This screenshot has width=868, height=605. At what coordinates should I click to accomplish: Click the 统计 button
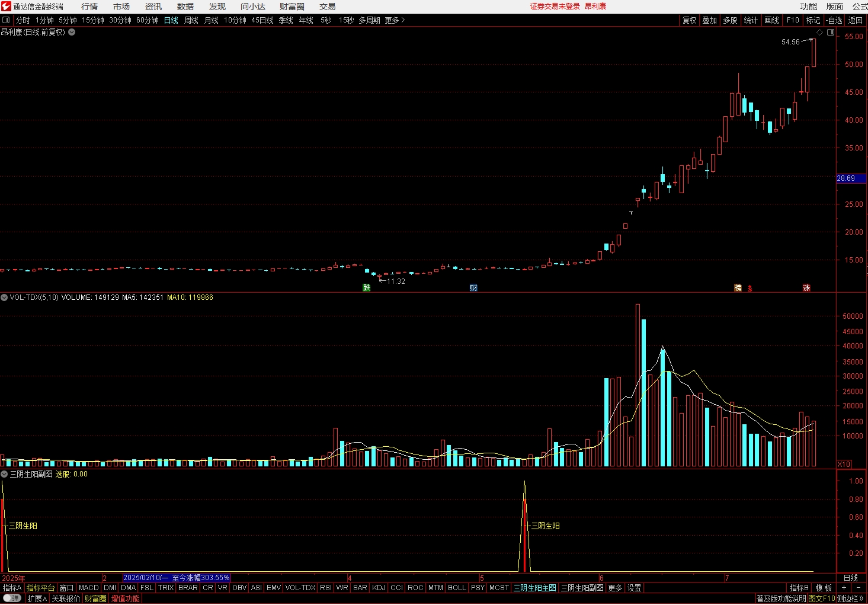tap(751, 20)
